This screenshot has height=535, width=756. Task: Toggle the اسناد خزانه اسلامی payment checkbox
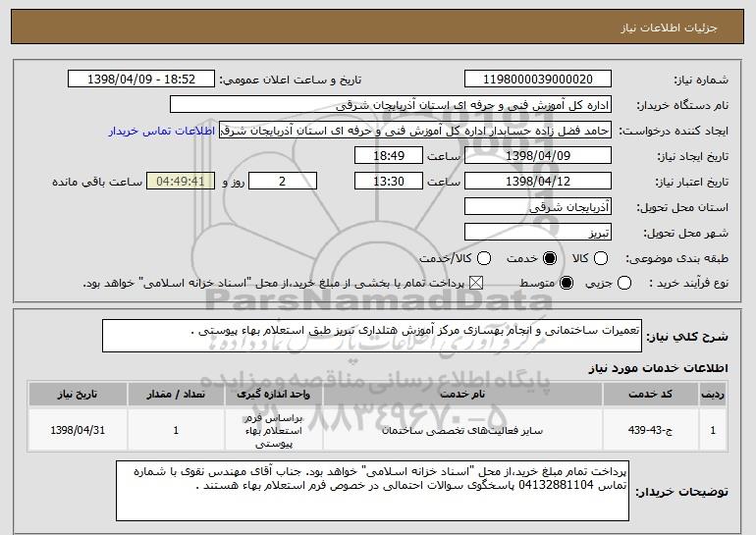[x=476, y=283]
